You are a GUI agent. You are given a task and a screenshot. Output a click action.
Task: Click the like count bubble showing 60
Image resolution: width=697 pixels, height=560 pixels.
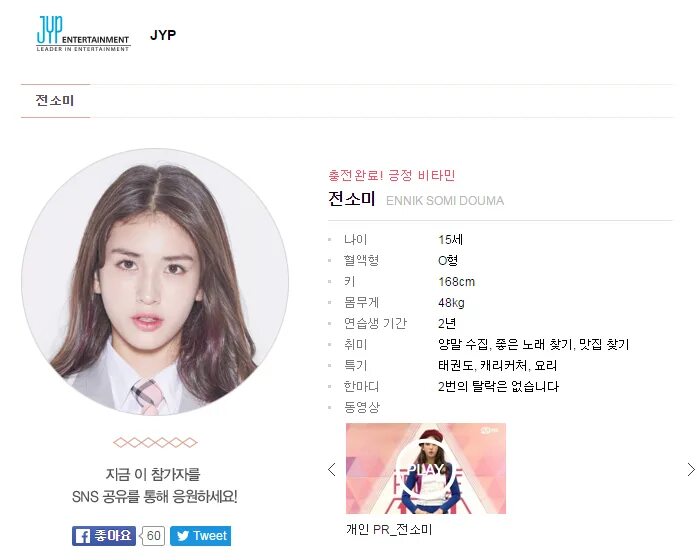(x=153, y=536)
